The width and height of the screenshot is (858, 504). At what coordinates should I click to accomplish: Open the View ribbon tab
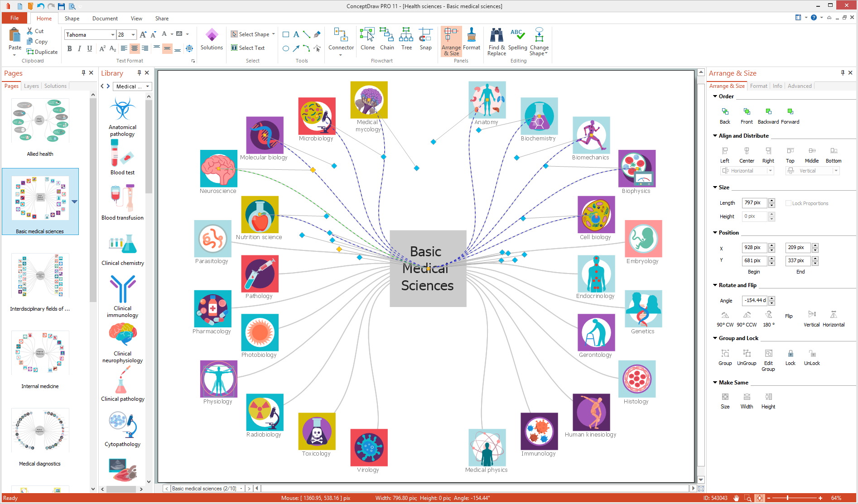click(136, 19)
